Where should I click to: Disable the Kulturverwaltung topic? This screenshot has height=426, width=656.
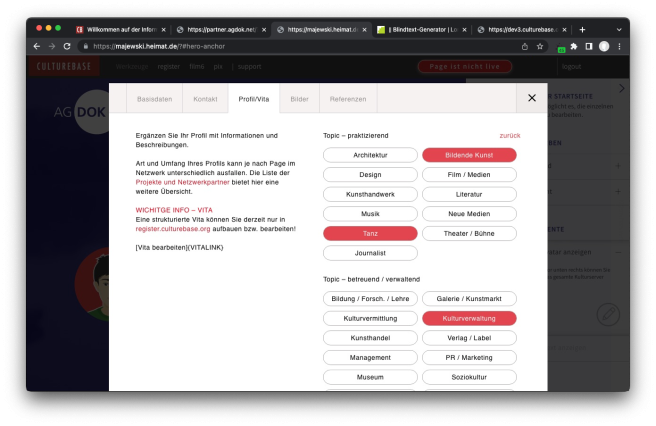click(469, 318)
